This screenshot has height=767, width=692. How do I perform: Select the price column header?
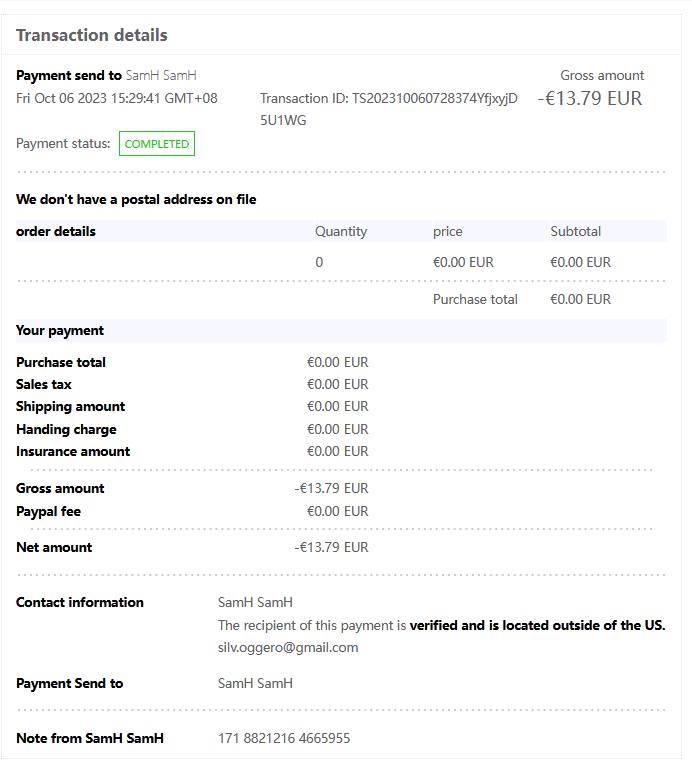(448, 231)
